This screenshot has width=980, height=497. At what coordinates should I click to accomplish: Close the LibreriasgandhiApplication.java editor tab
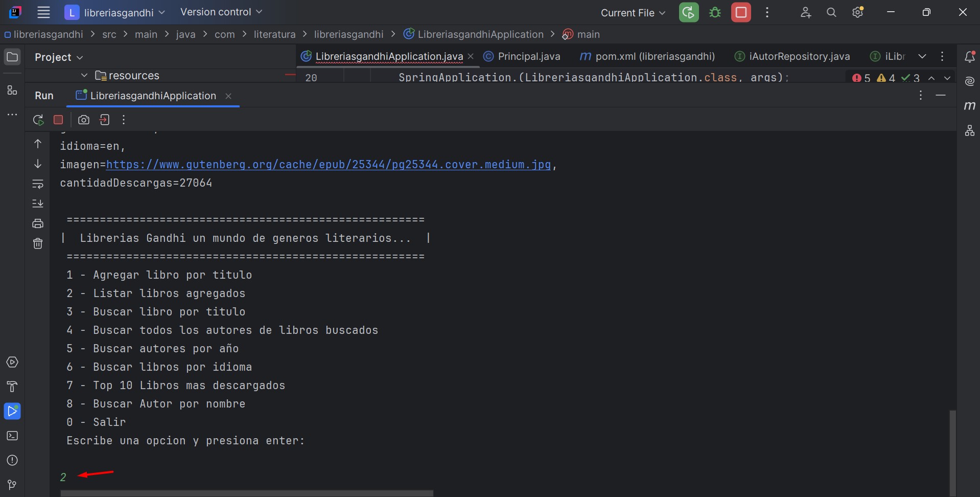tap(471, 56)
